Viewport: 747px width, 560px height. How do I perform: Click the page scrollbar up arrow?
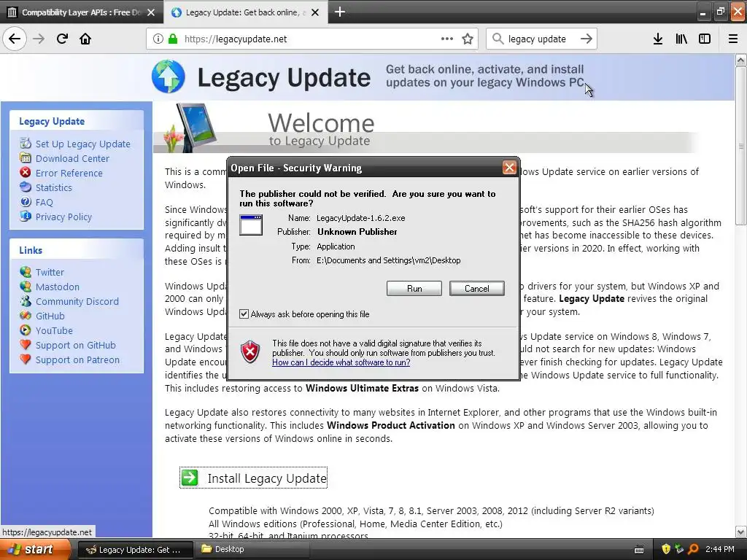point(740,61)
